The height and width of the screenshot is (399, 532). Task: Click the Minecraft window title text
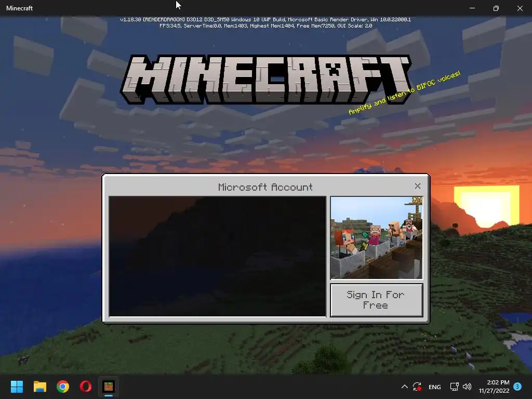[x=19, y=8]
